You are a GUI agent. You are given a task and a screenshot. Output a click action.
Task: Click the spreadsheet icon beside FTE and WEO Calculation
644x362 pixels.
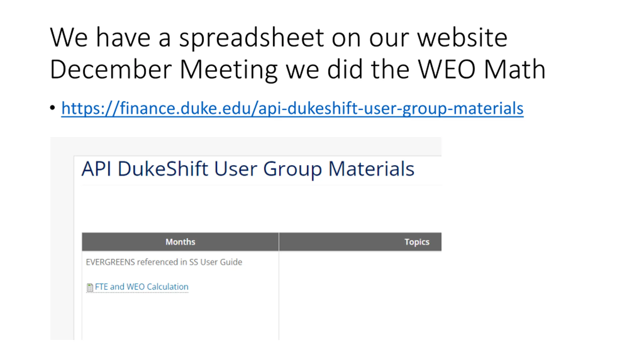pos(90,287)
